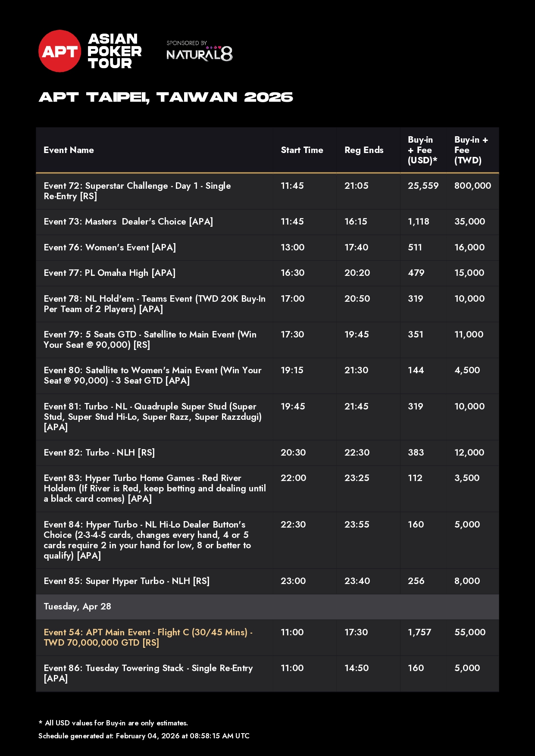Select Event 77 PL Omaha High row
This screenshot has width=535, height=756.
110,273
